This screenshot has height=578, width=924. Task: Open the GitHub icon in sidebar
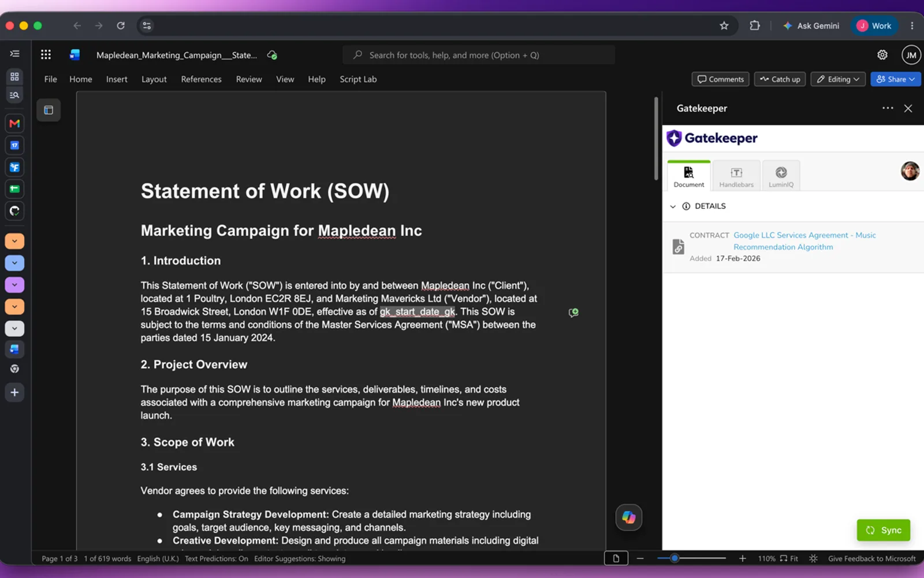(14, 211)
